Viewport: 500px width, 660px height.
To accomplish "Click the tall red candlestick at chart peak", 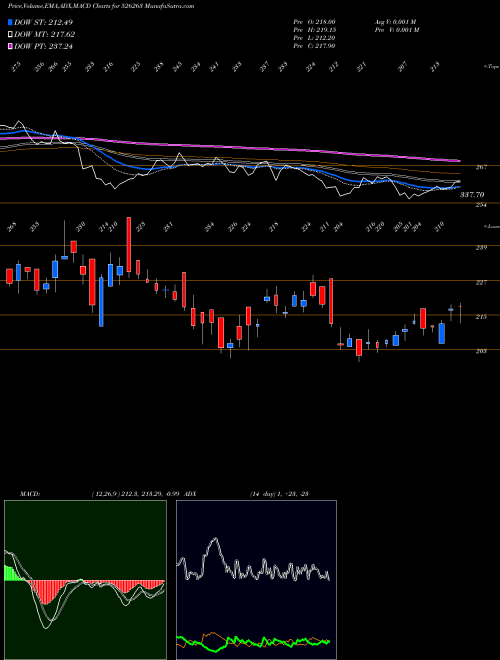I will [129, 246].
